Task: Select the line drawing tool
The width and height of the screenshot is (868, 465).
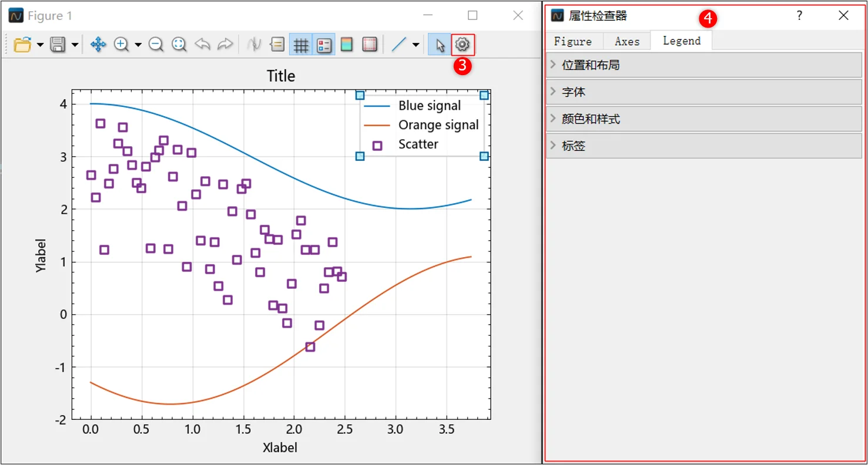Action: pos(399,45)
